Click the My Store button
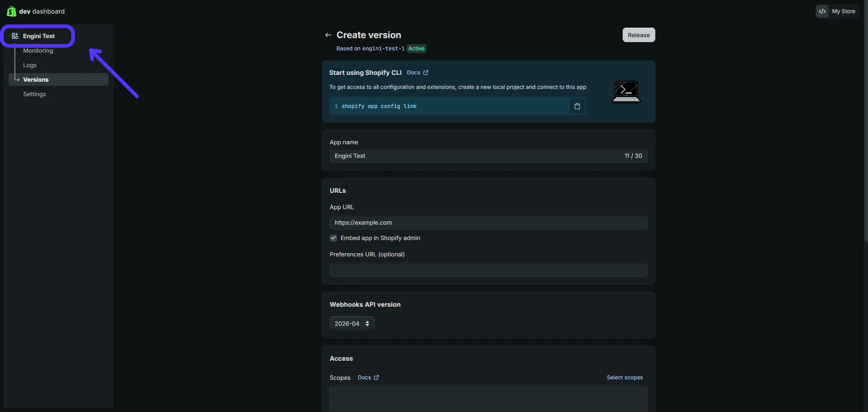868x412 pixels. pyautogui.click(x=837, y=11)
